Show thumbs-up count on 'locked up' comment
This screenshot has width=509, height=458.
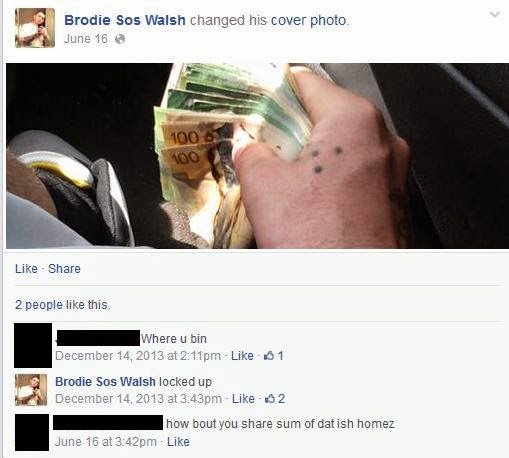pyautogui.click(x=275, y=399)
